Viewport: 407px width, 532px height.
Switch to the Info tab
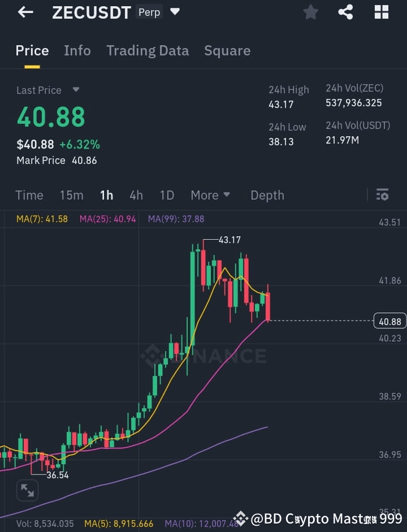pos(77,50)
